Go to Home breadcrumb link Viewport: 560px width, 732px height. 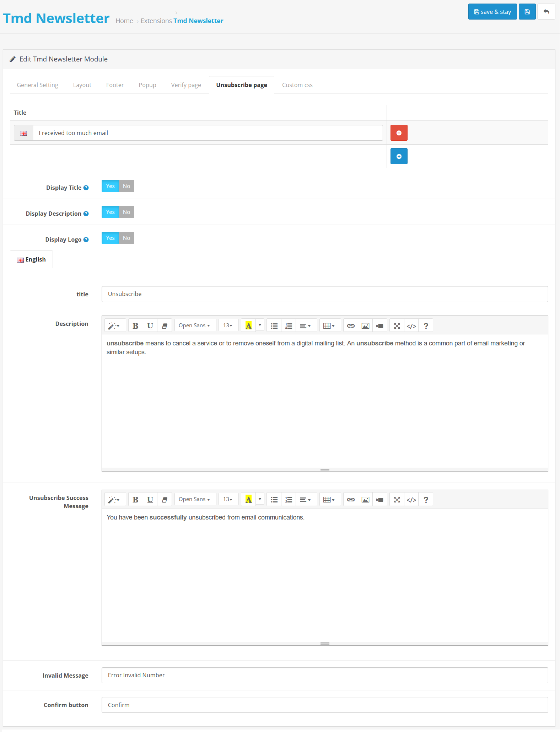[124, 21]
